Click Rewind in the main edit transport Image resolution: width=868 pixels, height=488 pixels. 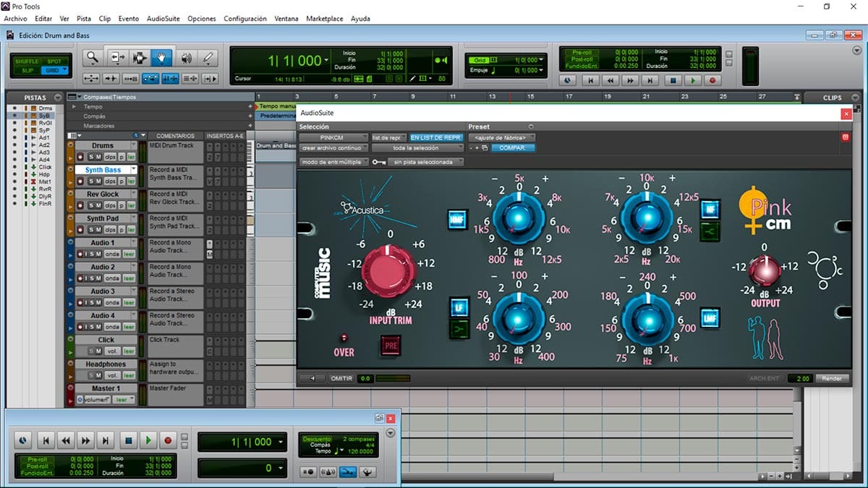pos(610,81)
